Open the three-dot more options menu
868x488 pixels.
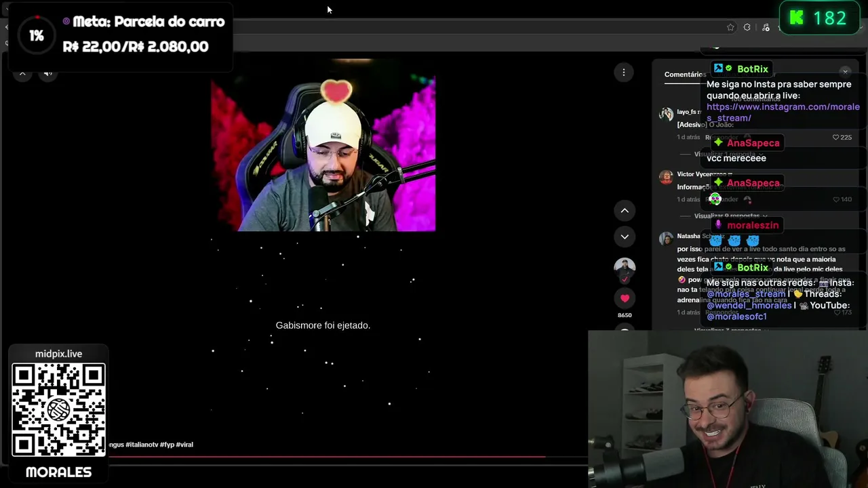tap(624, 73)
